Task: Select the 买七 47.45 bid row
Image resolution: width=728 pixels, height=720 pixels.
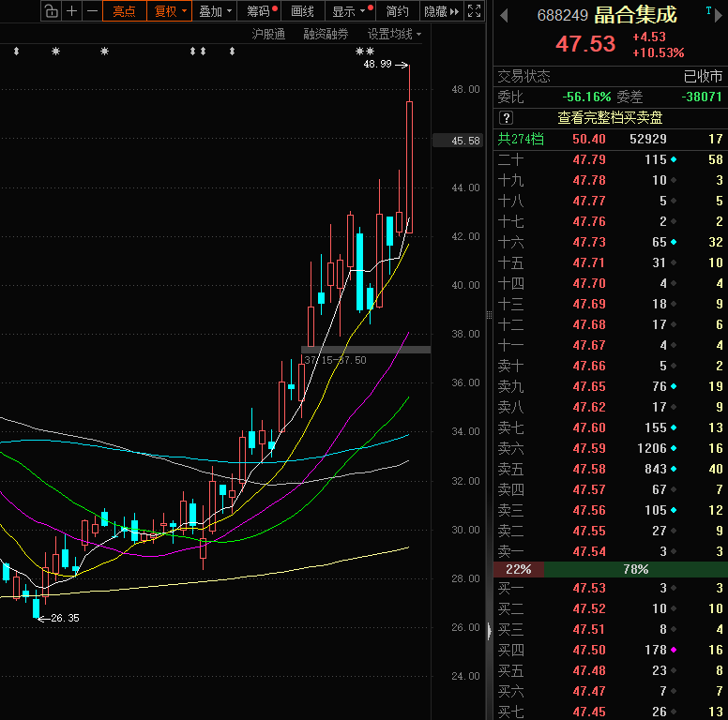Action: 610,712
